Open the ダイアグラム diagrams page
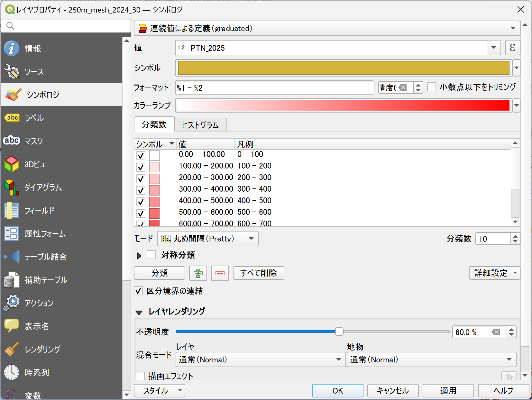The height and width of the screenshot is (400, 532). tap(43, 187)
